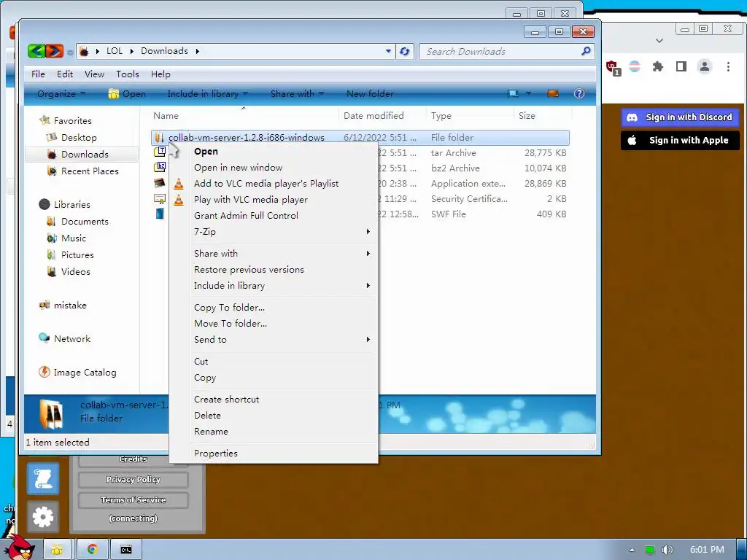Open Chrome's three-dot menu
The image size is (747, 560).
point(728,66)
